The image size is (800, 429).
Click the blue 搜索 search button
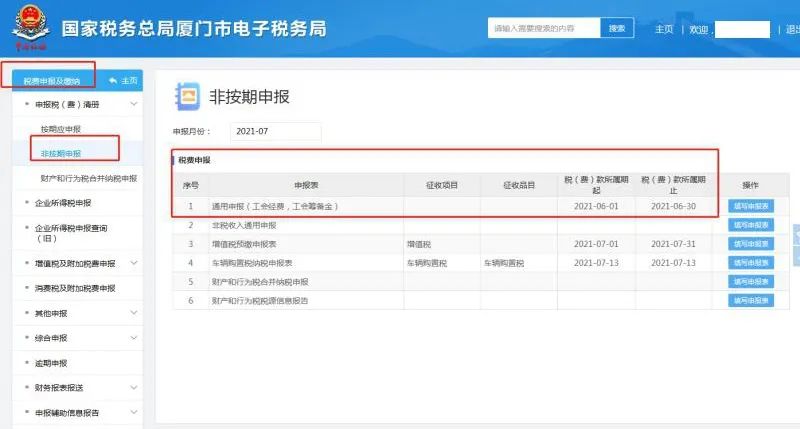(617, 28)
